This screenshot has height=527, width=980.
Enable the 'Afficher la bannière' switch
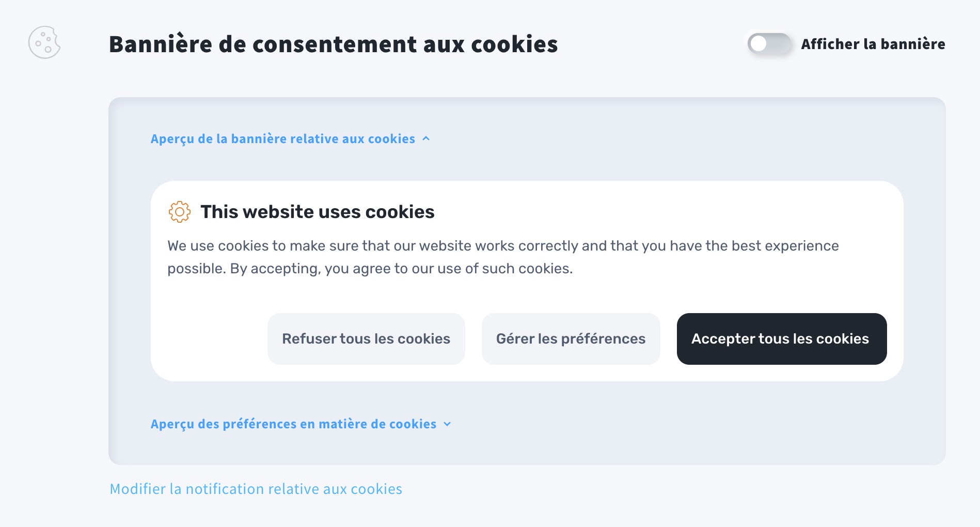(x=770, y=45)
